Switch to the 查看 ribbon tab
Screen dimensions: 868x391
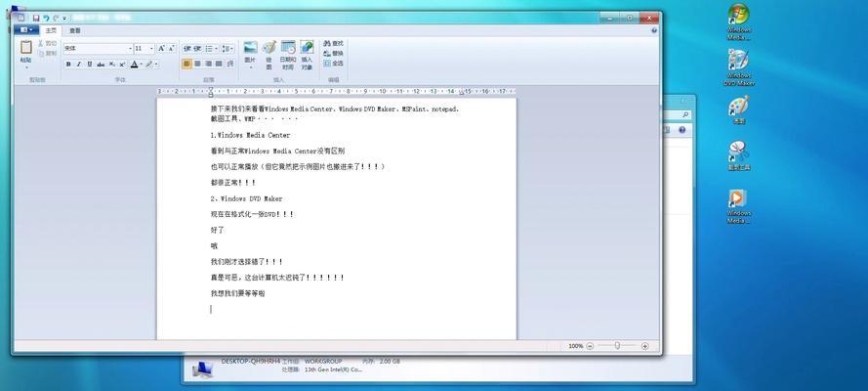[75, 31]
